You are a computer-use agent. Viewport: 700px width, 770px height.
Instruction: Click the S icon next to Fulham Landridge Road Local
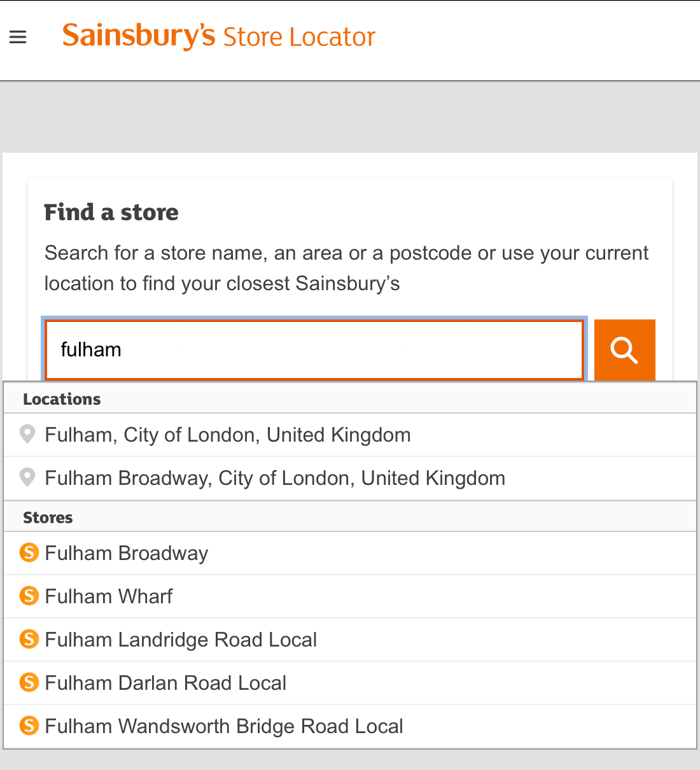pos(29,638)
